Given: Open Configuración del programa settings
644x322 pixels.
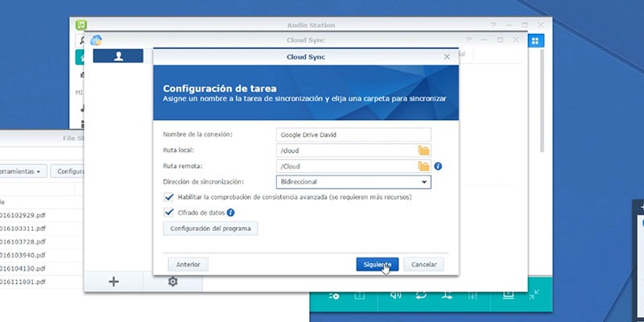Looking at the screenshot, I should pos(210,229).
